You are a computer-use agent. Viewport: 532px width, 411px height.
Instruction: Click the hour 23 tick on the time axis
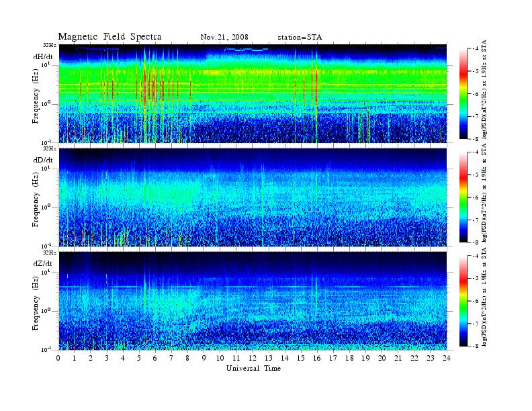pos(430,358)
